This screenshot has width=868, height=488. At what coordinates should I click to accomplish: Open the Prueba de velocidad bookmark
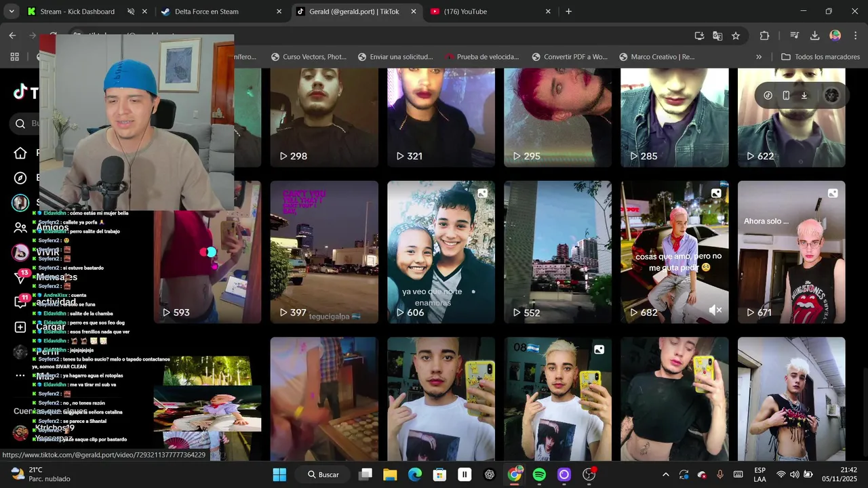(x=482, y=57)
